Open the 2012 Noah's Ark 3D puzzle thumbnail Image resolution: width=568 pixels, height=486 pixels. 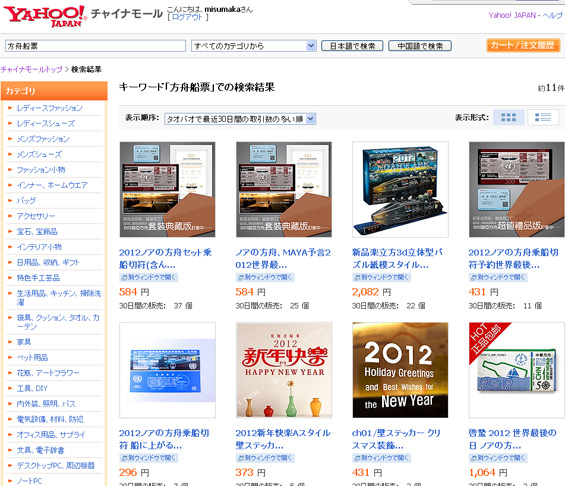pos(400,189)
